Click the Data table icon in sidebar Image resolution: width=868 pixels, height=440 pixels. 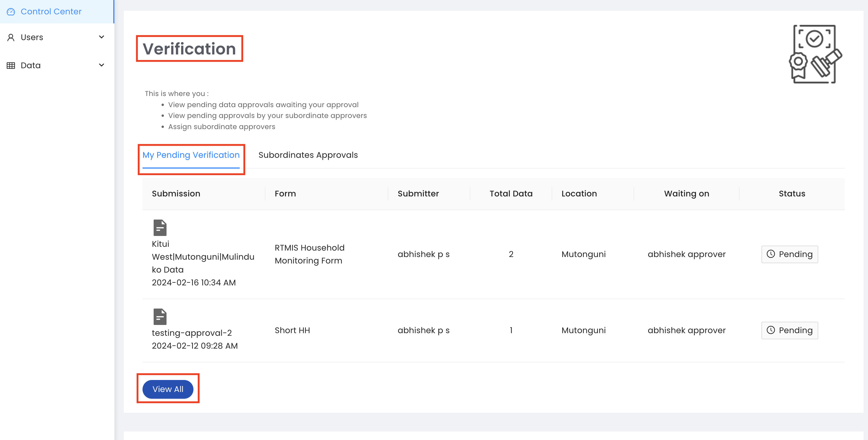click(x=11, y=65)
